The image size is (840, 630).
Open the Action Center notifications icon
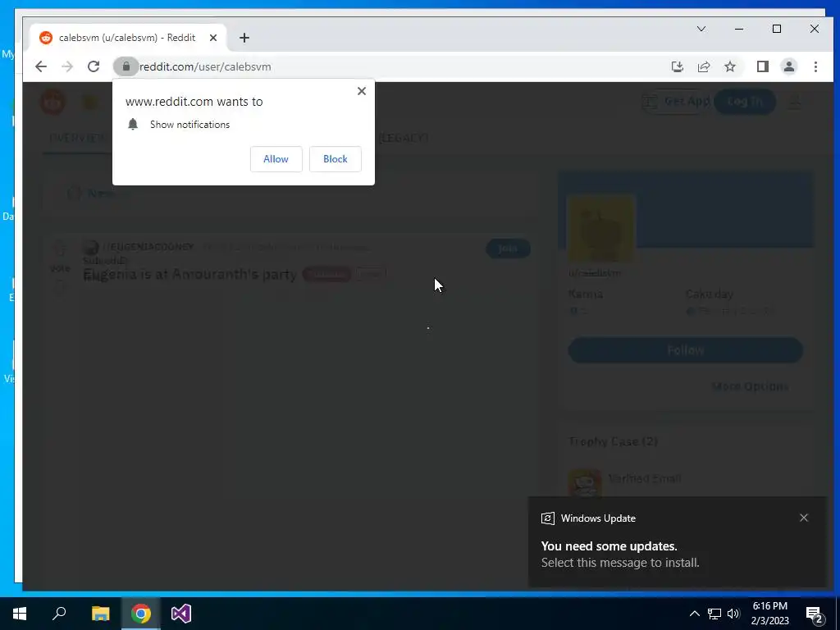click(815, 614)
